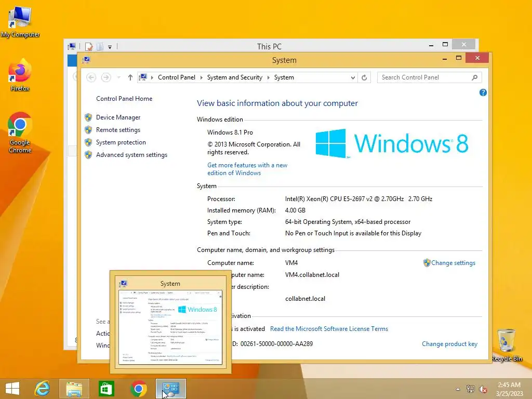Open recent locations dropdown arrow

click(118, 77)
